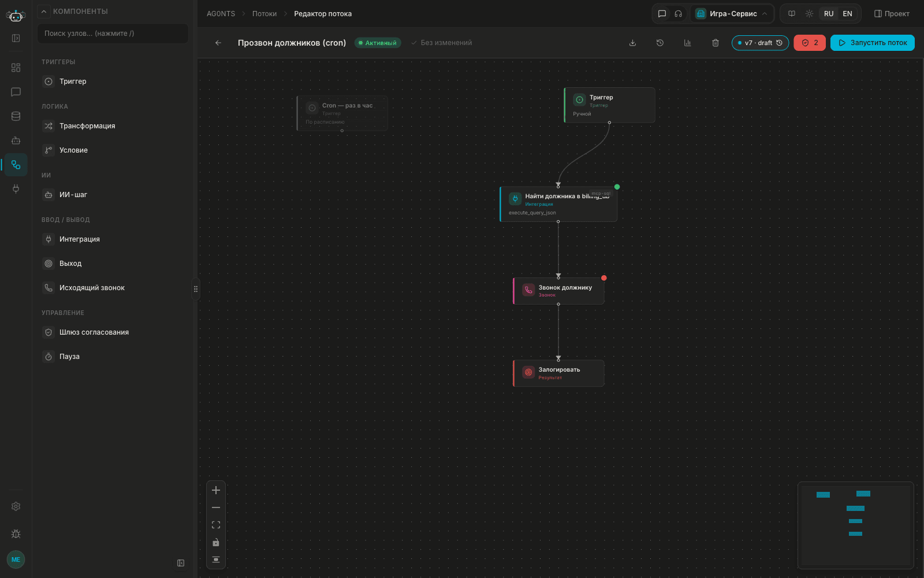
Task: Open flow run history
Action: (660, 43)
